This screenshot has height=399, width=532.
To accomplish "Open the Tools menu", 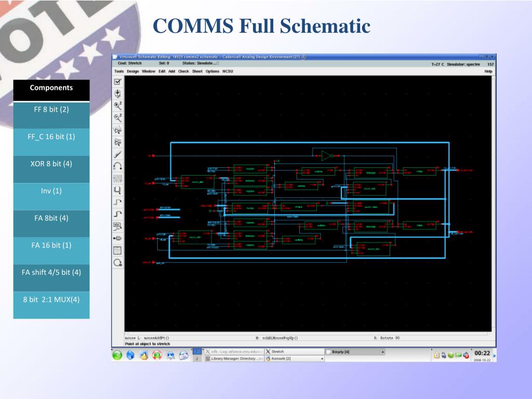I will coord(119,71).
